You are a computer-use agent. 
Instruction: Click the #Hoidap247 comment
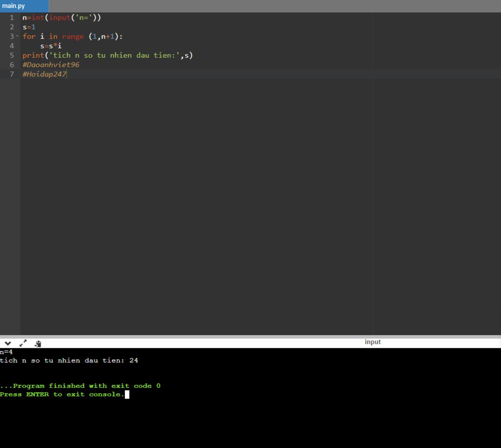tap(45, 74)
